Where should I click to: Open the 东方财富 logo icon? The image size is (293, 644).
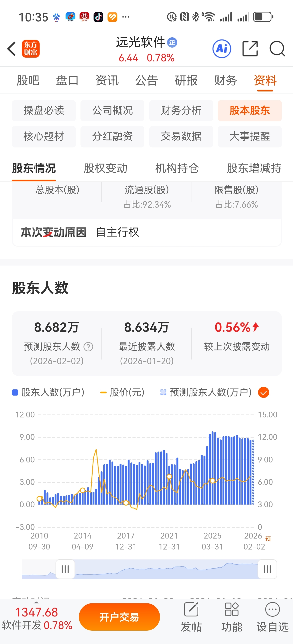pyautogui.click(x=31, y=49)
